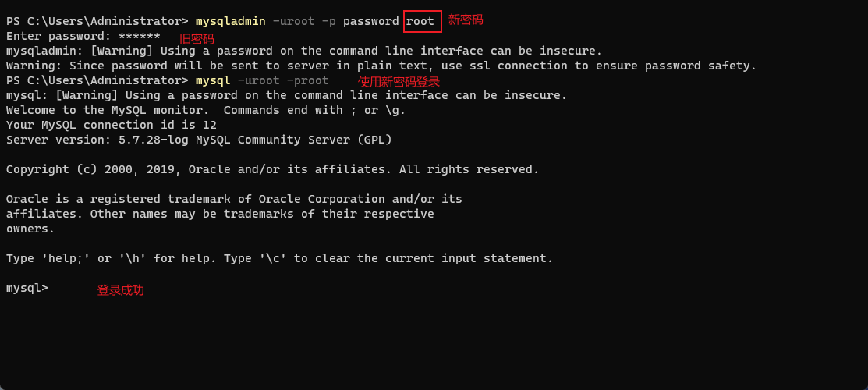Click the red "旧密码" annotation label
Screen dimensions: 868x390
197,39
